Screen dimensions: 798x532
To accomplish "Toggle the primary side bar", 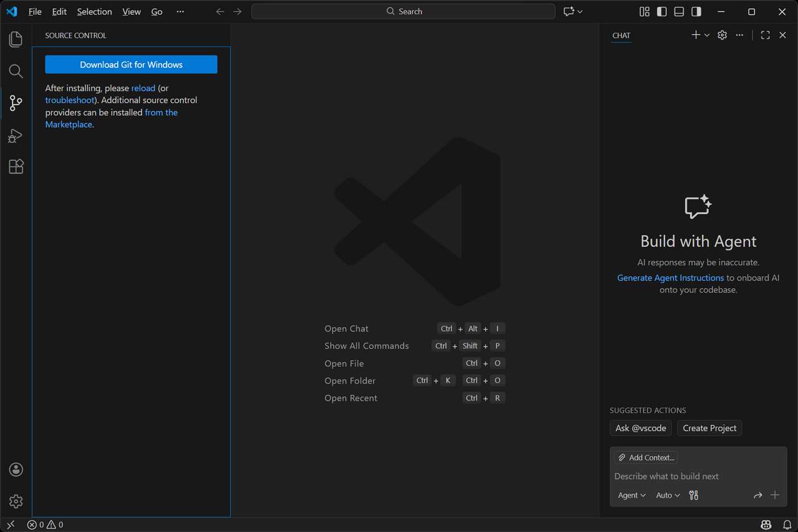I will [662, 11].
